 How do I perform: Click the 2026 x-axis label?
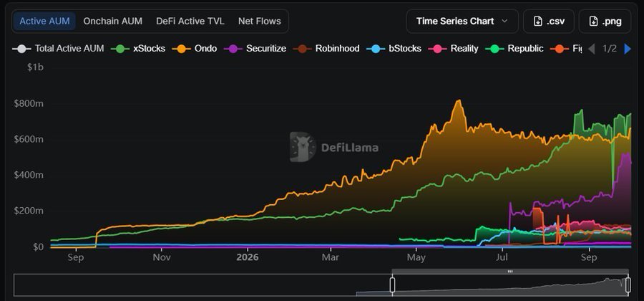(x=248, y=257)
